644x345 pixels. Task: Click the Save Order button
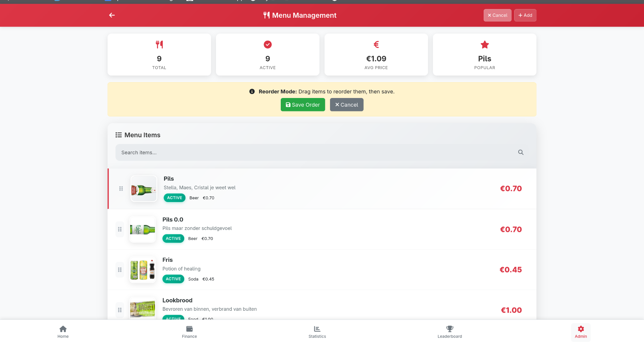303,104
